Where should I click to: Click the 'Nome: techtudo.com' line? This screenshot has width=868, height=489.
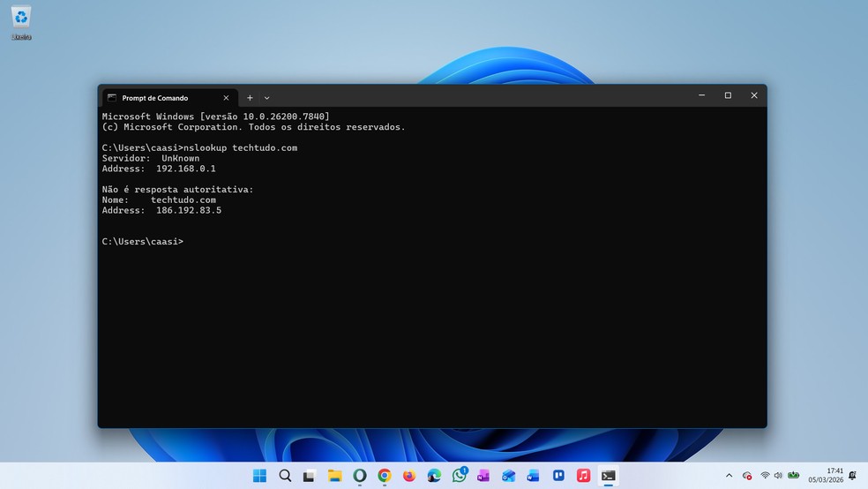coord(159,199)
